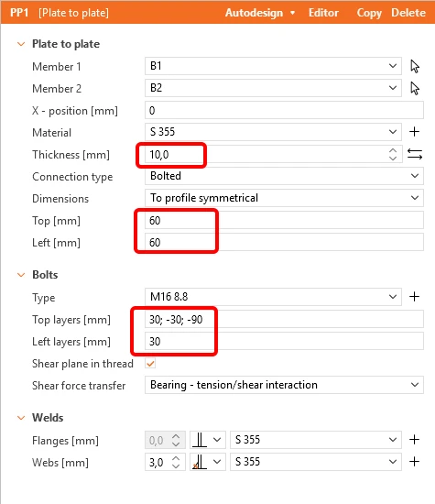Increase Webs weld size with up stepper
The image size is (435, 504).
[176, 458]
